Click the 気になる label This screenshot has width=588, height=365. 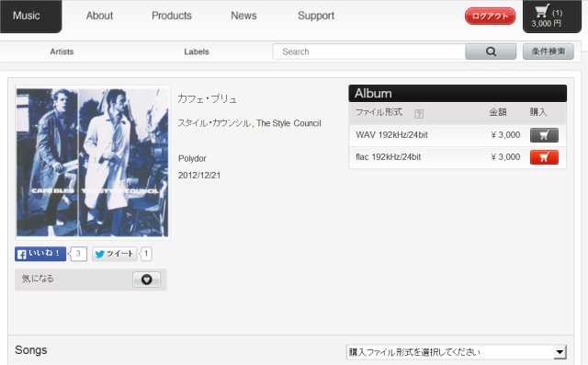pos(38,279)
